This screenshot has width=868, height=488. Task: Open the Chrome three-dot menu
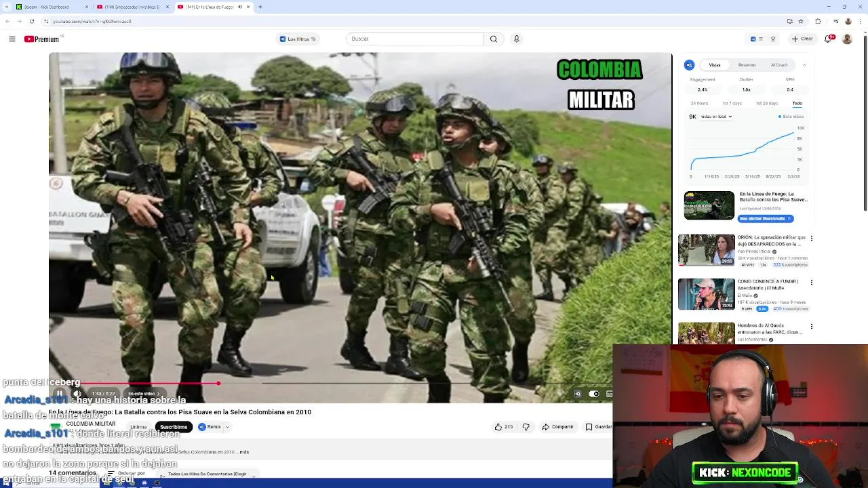[860, 22]
